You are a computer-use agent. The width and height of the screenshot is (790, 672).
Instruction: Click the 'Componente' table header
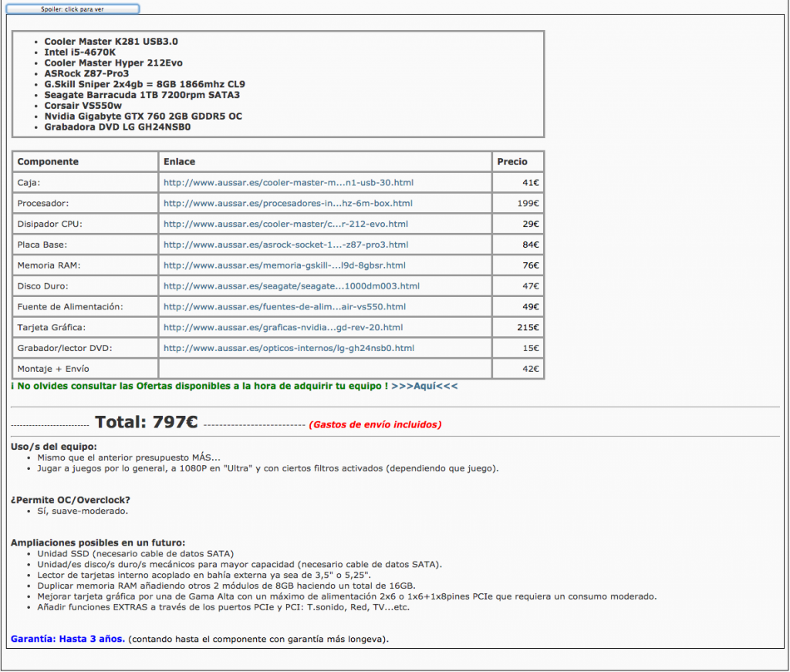[x=85, y=161]
